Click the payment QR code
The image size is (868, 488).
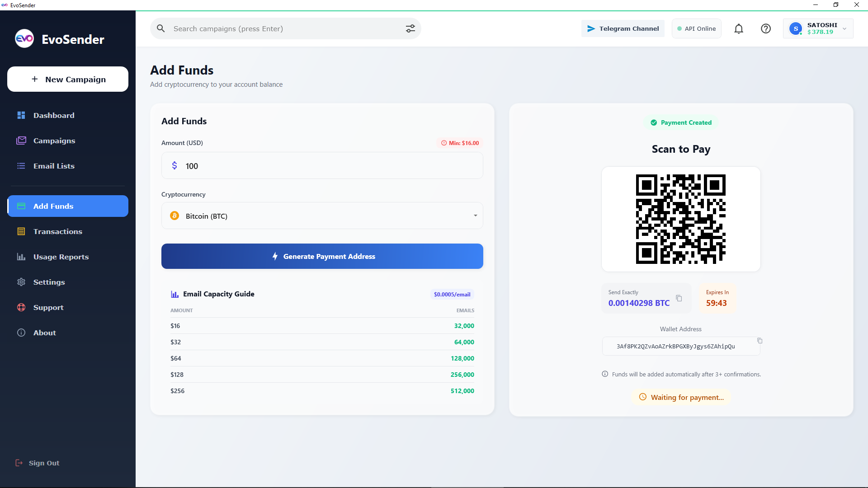680,219
